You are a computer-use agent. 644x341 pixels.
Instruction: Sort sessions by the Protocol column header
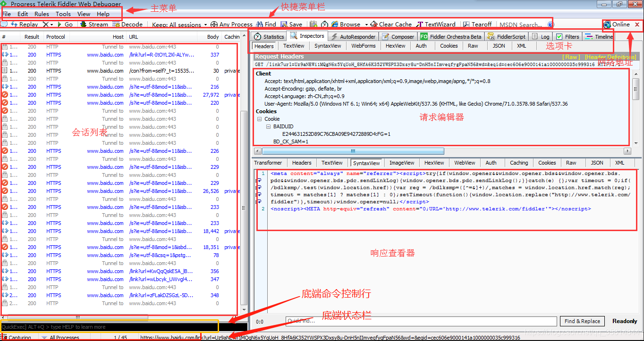[56, 36]
